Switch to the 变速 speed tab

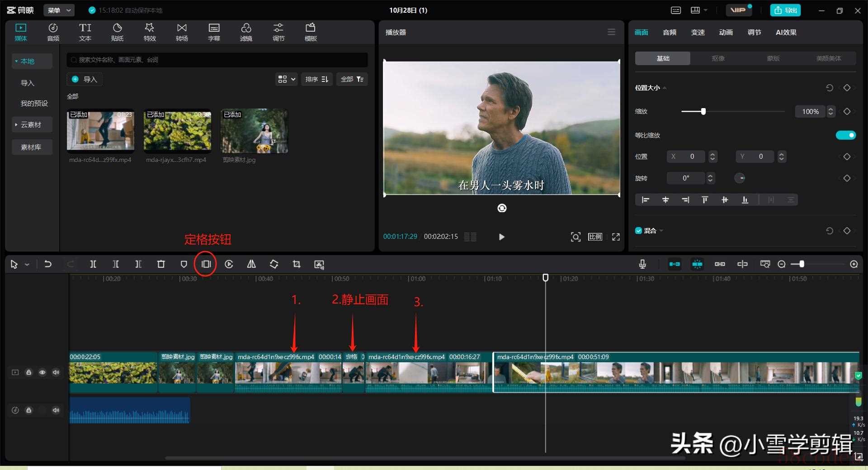[x=698, y=32]
